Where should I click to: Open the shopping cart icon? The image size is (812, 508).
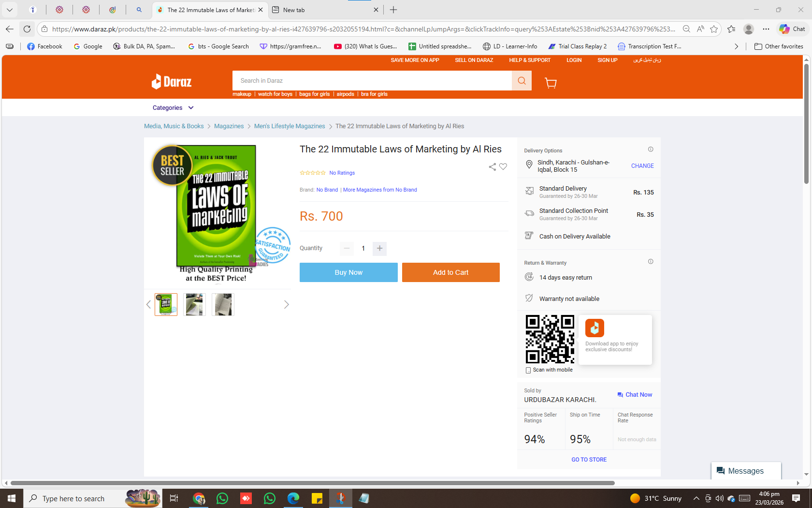click(551, 83)
